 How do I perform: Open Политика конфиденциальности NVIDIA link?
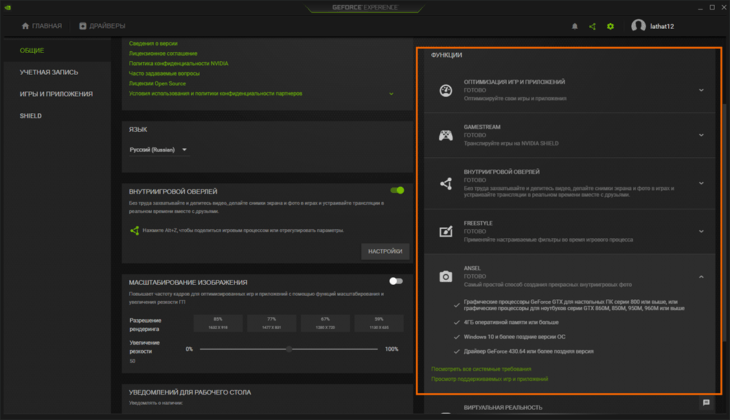178,63
